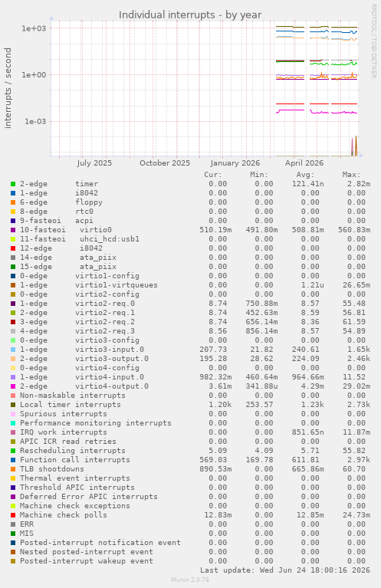
Task: Click the 1e+03 y-axis label
Action: pyautogui.click(x=34, y=28)
